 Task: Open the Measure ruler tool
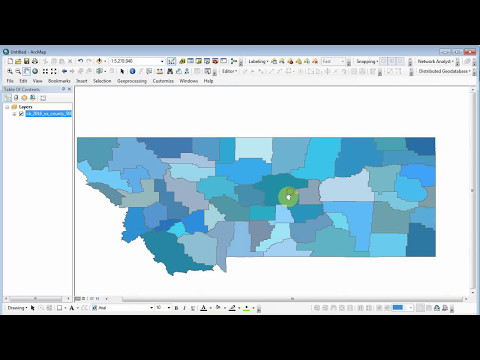(x=160, y=71)
